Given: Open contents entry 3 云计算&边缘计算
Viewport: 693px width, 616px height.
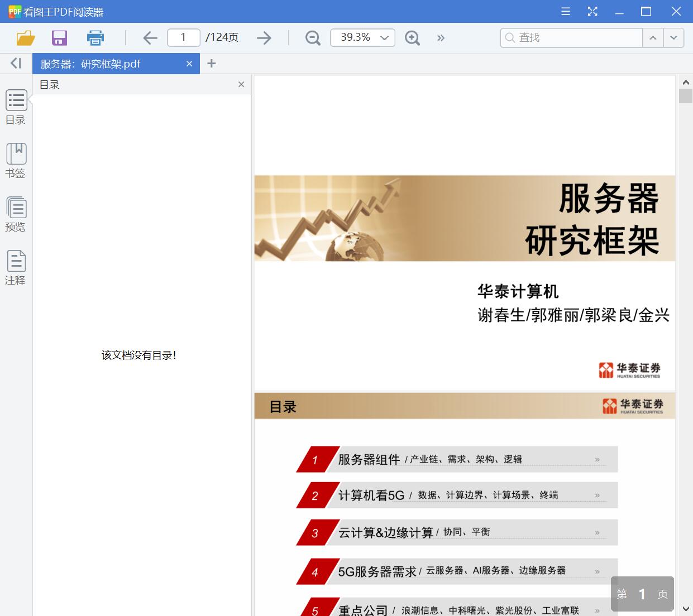Looking at the screenshot, I should 457,532.
